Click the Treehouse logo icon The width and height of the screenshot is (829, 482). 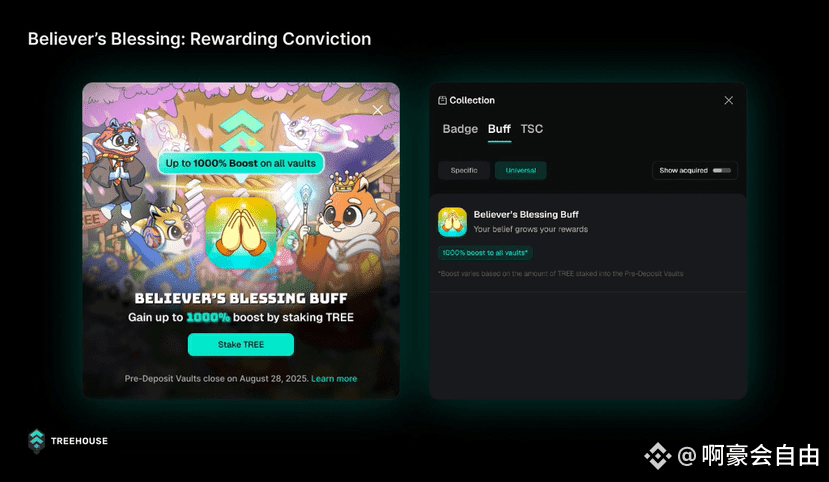tap(36, 441)
